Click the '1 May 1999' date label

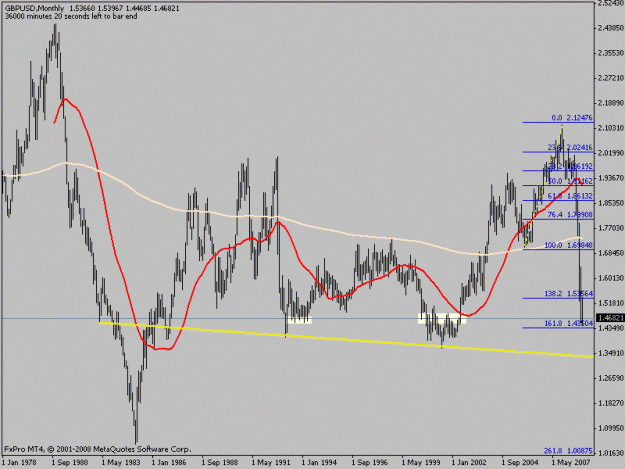click(421, 463)
